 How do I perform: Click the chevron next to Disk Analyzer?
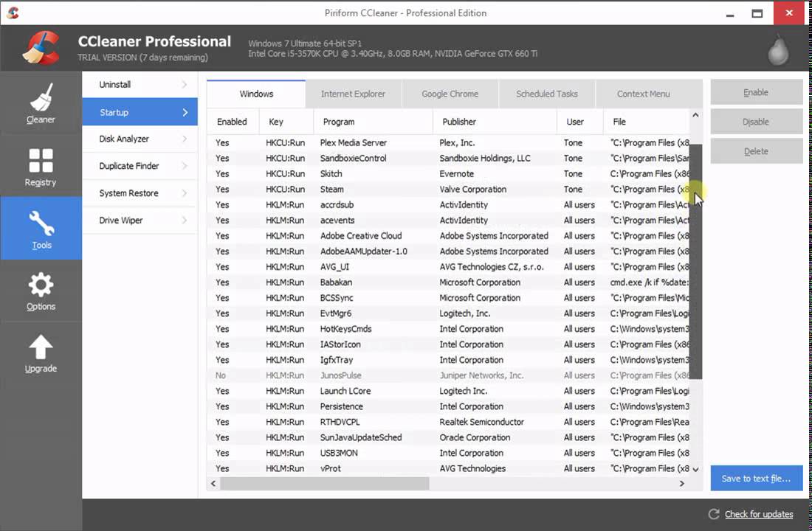click(185, 139)
